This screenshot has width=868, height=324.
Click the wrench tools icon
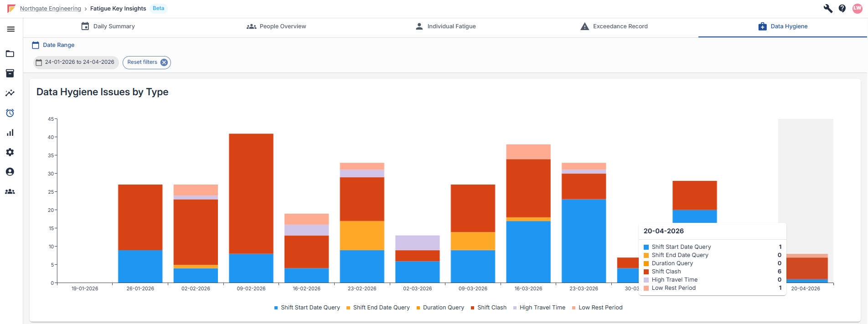pyautogui.click(x=828, y=9)
